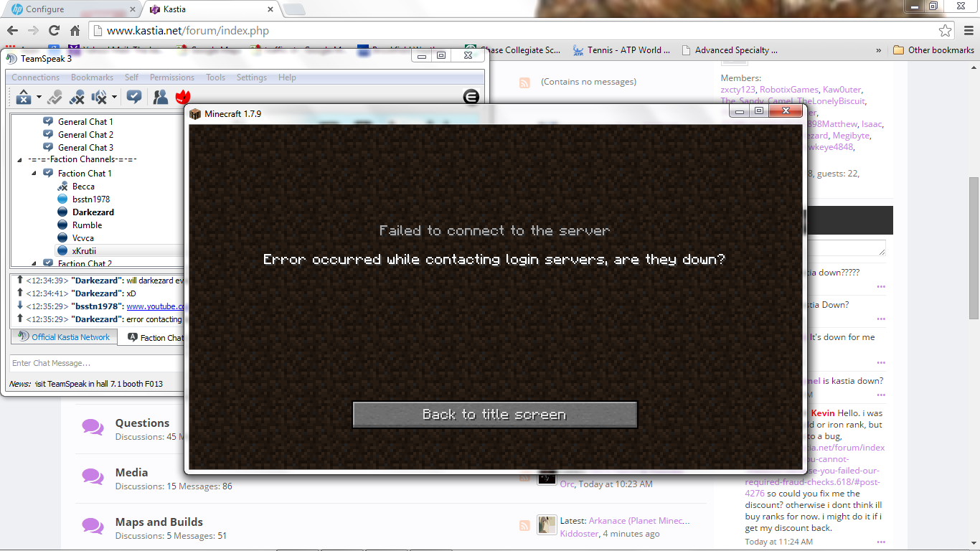Click the Chrome address bar with kastia.net URL
Viewport: 980px width, 551px height.
pyautogui.click(x=522, y=31)
